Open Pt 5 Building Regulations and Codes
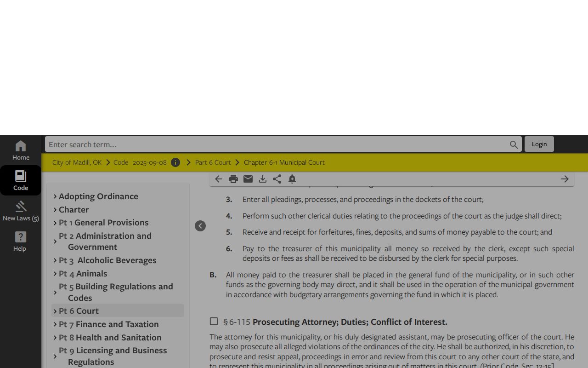 click(116, 292)
